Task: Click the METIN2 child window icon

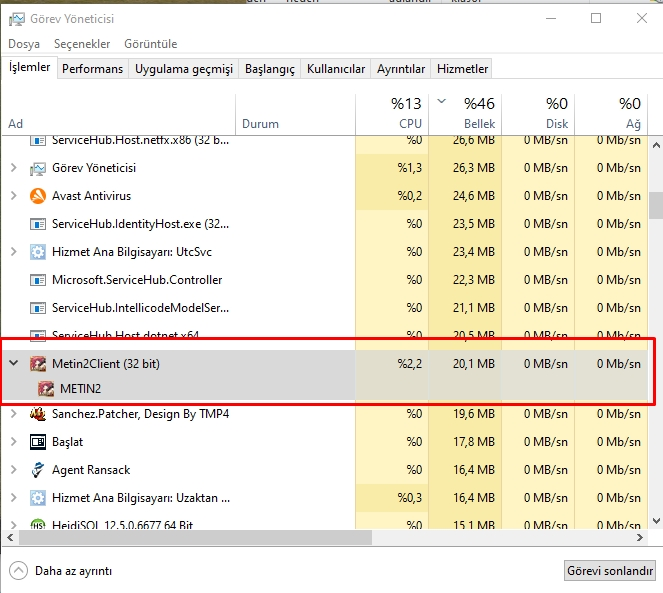Action: (46, 389)
